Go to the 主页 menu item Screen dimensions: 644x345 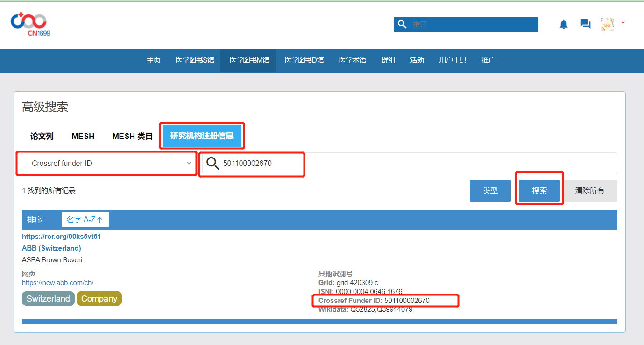pos(153,60)
